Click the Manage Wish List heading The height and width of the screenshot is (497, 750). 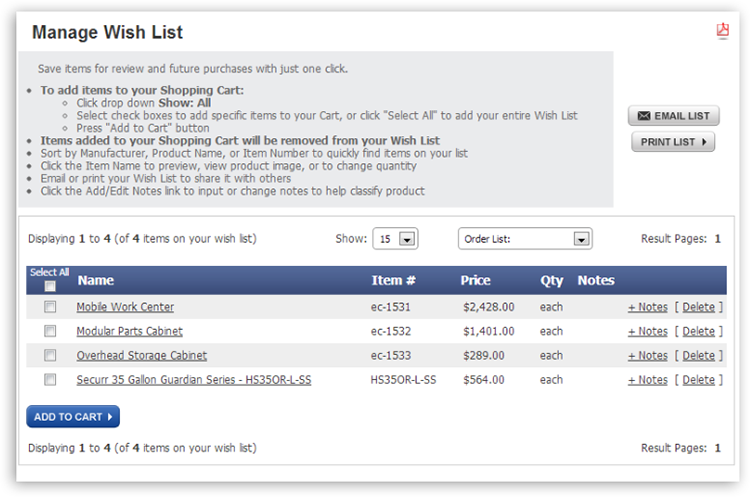pyautogui.click(x=107, y=33)
